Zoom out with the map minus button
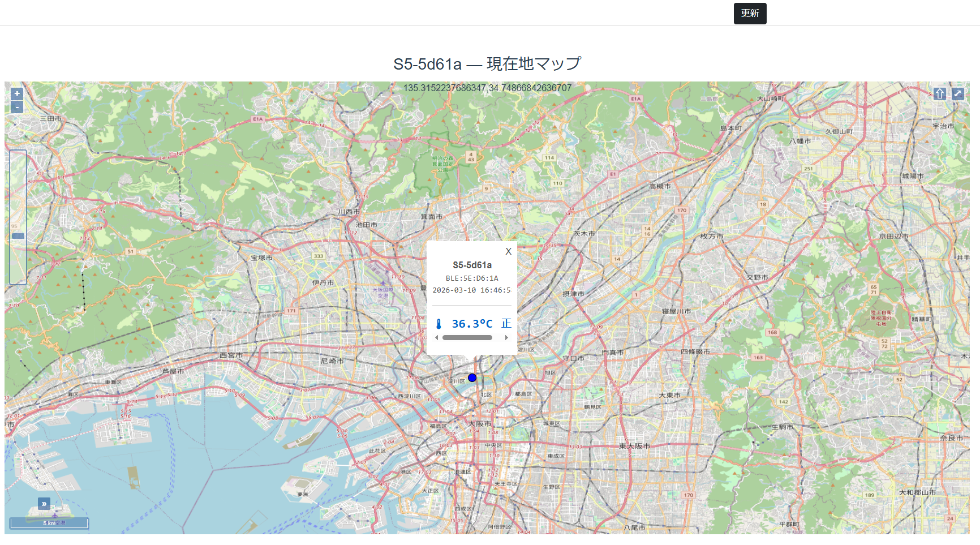The height and width of the screenshot is (545, 980). (17, 107)
